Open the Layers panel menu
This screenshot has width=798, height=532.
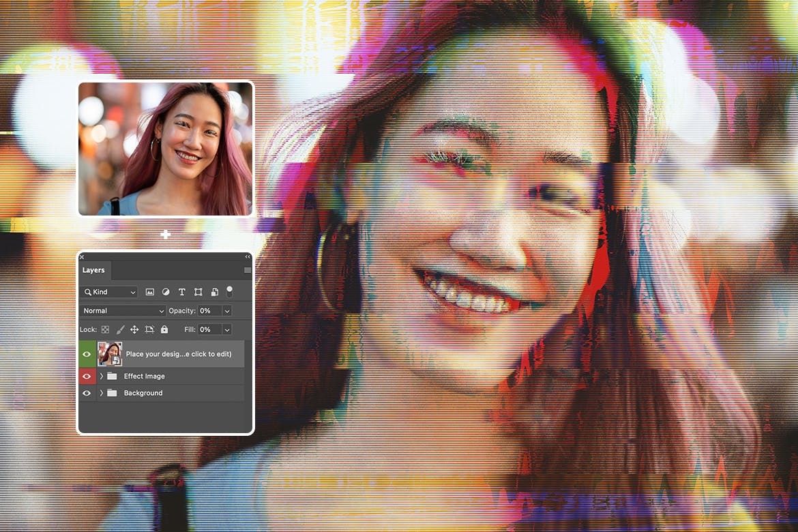tap(246, 270)
